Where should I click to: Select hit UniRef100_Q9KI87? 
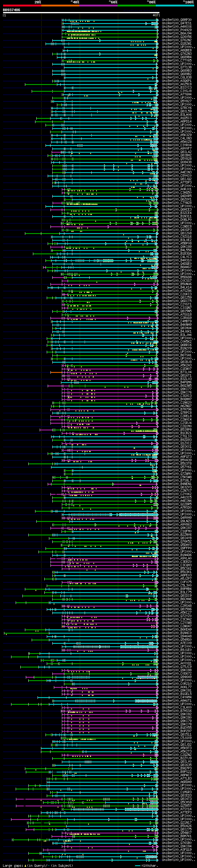177,528
